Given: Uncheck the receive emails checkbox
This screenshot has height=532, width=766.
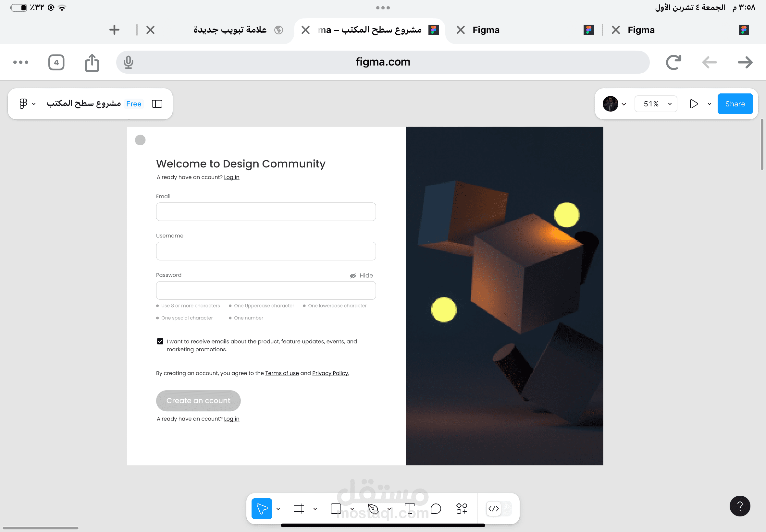Looking at the screenshot, I should click(160, 341).
